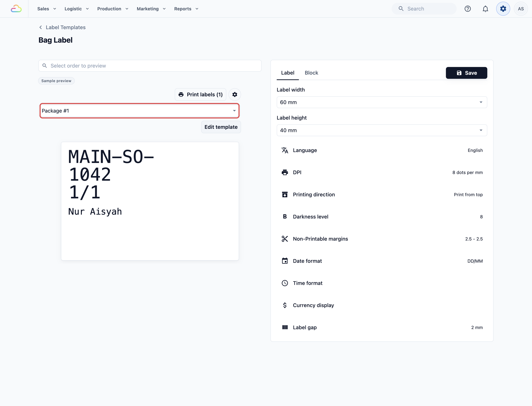Click the Sample preview chip
This screenshot has width=532, height=406.
56,81
